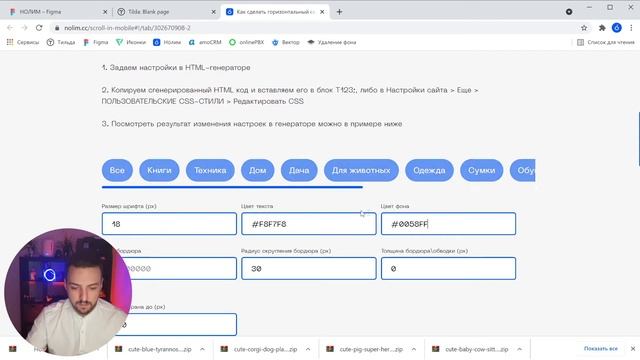The height and width of the screenshot is (360, 640).
Task: Select the Техника category pill
Action: [x=210, y=170]
